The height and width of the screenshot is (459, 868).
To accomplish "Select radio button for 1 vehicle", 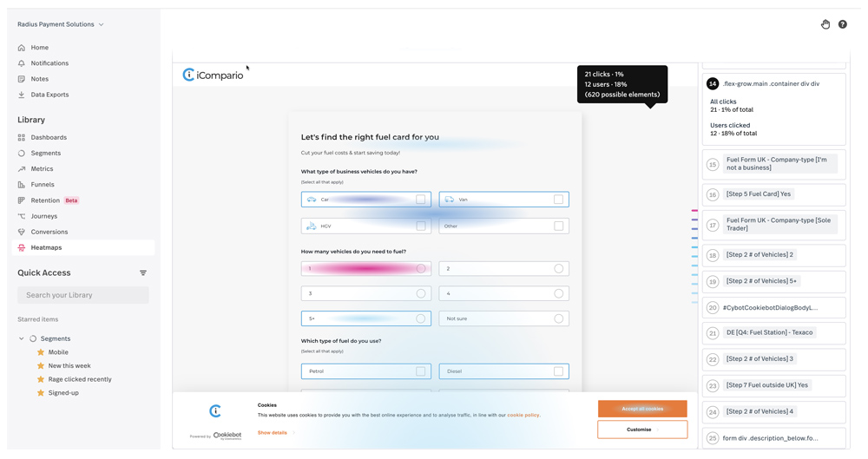I will pos(421,268).
